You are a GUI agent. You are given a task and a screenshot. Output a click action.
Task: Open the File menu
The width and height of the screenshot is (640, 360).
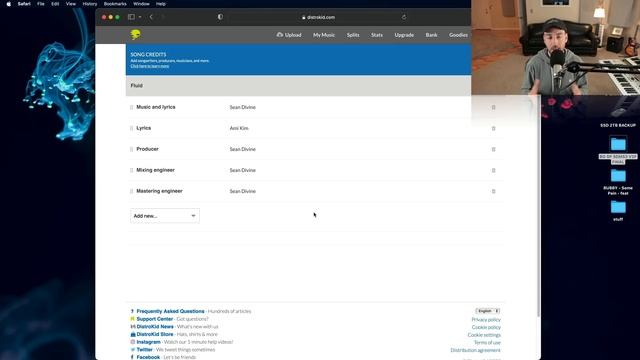pos(41,4)
